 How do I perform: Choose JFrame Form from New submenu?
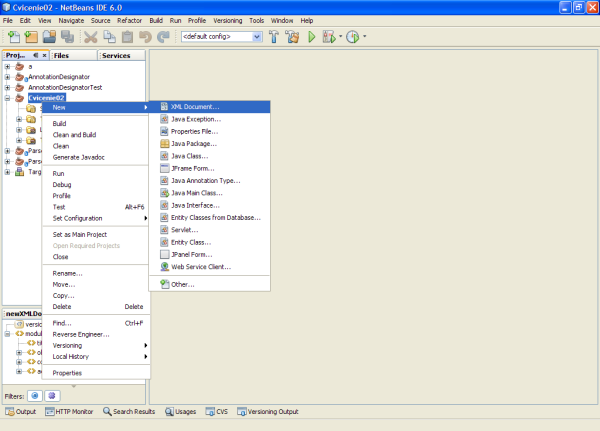(209, 168)
